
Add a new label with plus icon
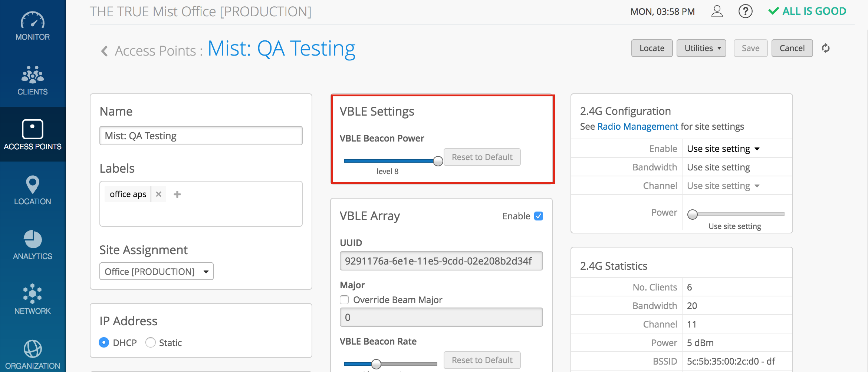pyautogui.click(x=177, y=194)
